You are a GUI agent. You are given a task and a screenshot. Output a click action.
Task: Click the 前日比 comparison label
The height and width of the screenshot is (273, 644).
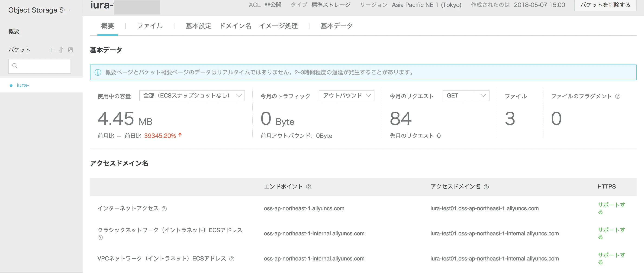point(133,136)
